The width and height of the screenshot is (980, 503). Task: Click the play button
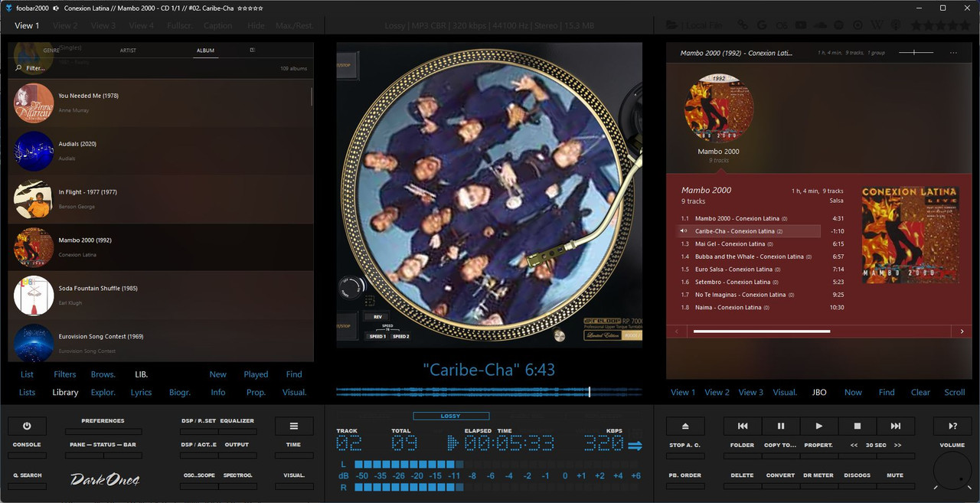pyautogui.click(x=819, y=426)
